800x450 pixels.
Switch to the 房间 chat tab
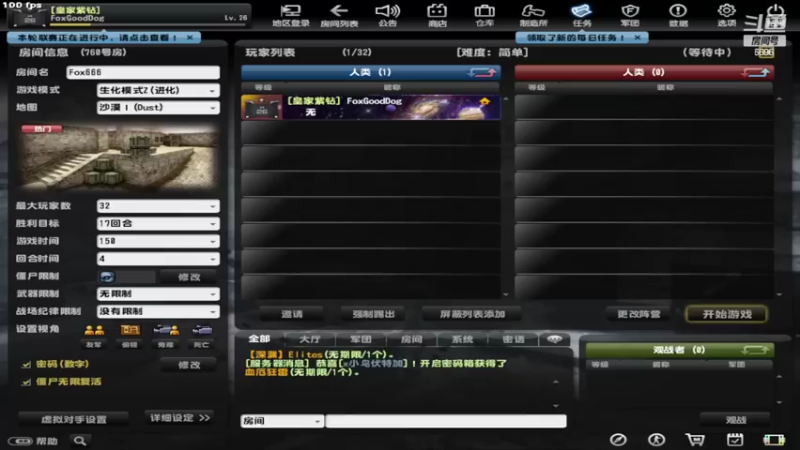pos(411,339)
